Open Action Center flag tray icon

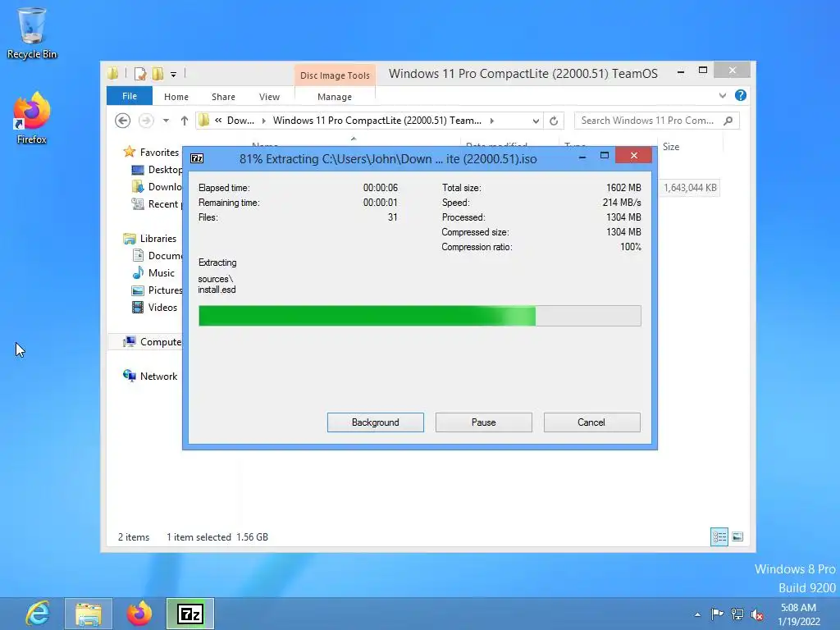pyautogui.click(x=717, y=614)
